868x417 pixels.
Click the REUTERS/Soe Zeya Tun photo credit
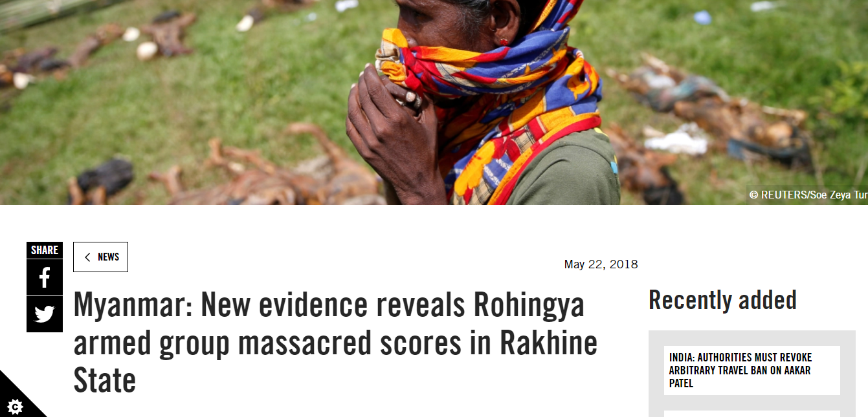(x=808, y=195)
